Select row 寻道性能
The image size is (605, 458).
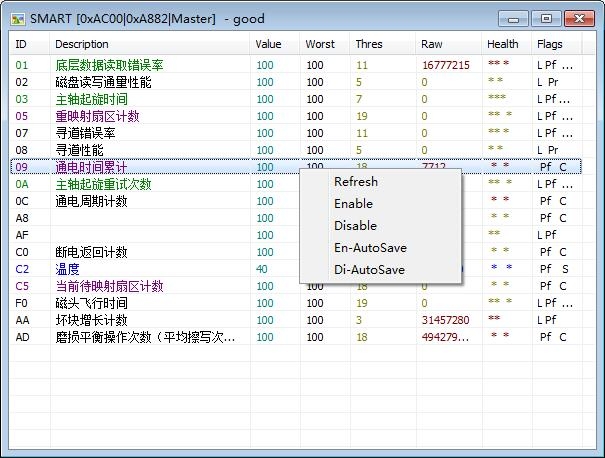(x=296, y=150)
